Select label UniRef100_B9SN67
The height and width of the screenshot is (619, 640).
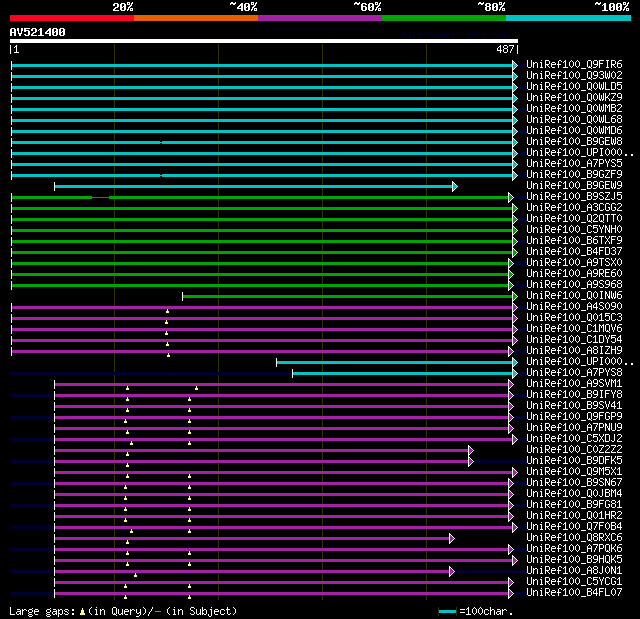[x=574, y=483]
